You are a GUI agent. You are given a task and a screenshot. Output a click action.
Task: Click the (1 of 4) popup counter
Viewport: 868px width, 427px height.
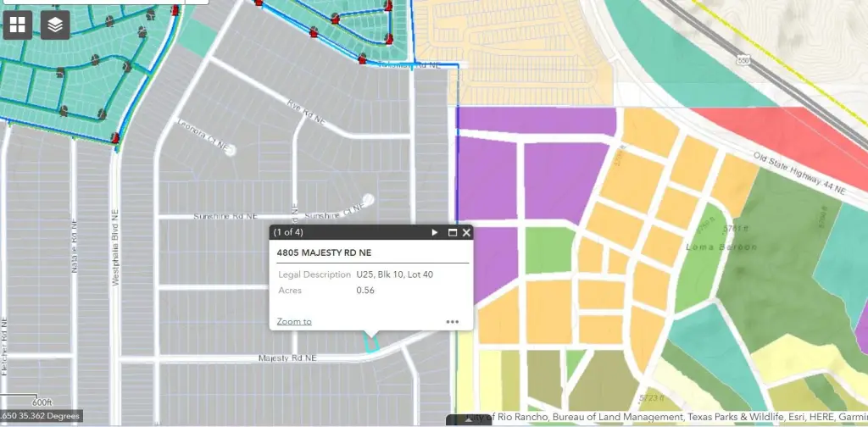coord(288,232)
